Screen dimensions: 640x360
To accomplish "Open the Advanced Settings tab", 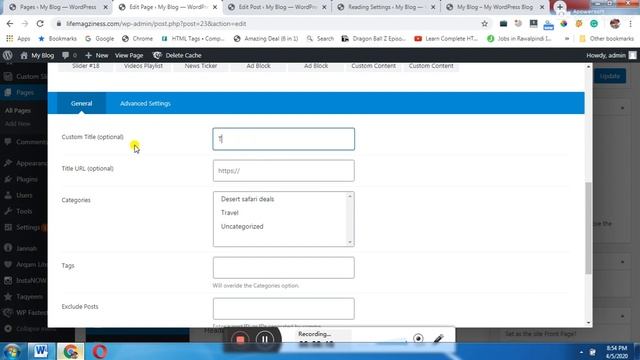I will click(x=145, y=104).
